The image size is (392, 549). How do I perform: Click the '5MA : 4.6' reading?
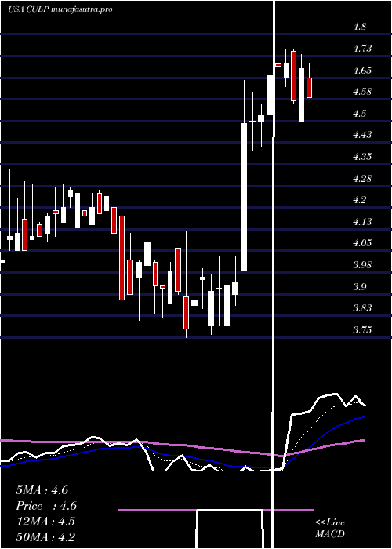click(42, 490)
